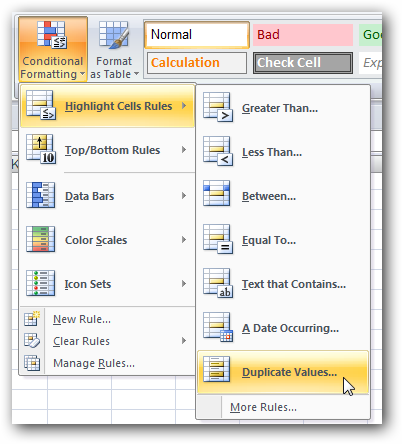Viewport: 402px width, 444px height.
Task: Expand the Color Scales submenu arrow
Action: click(x=184, y=240)
